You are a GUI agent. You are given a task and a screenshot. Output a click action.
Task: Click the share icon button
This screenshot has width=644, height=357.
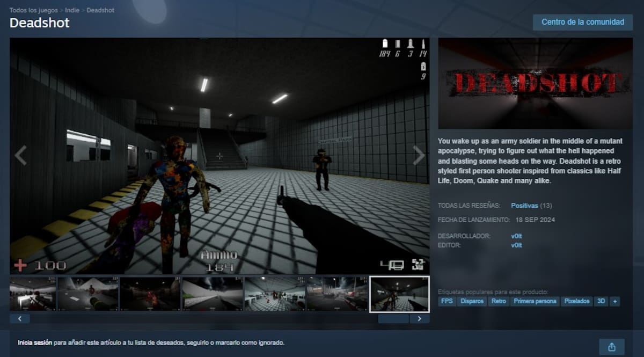[x=612, y=346]
